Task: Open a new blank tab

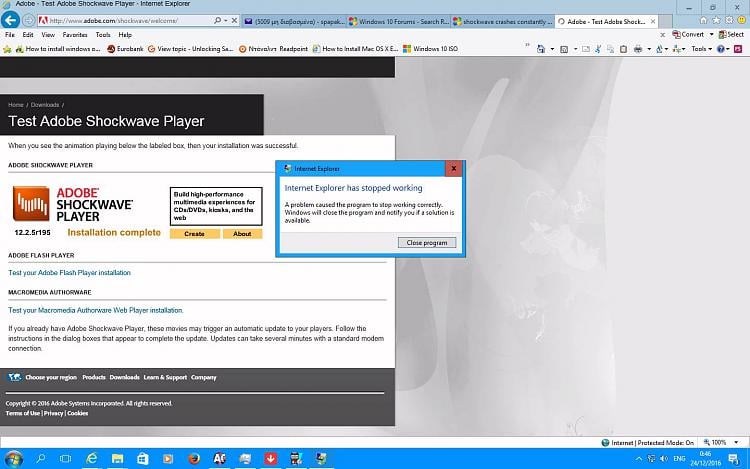Action: click(665, 22)
